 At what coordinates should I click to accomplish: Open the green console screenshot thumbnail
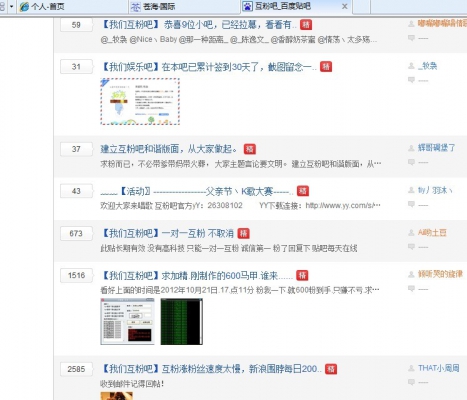coord(181,321)
